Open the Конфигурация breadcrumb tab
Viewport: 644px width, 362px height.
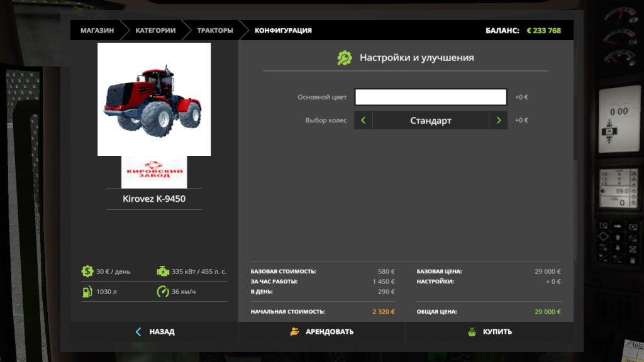click(x=283, y=30)
